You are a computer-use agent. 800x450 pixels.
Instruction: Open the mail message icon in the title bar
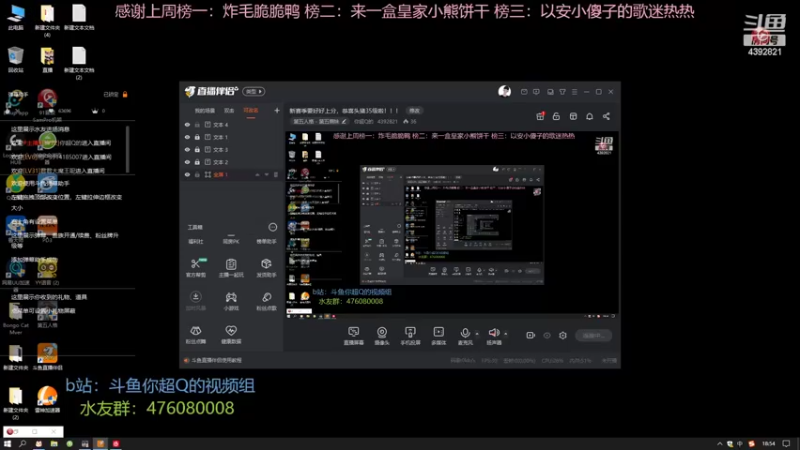coord(524,92)
